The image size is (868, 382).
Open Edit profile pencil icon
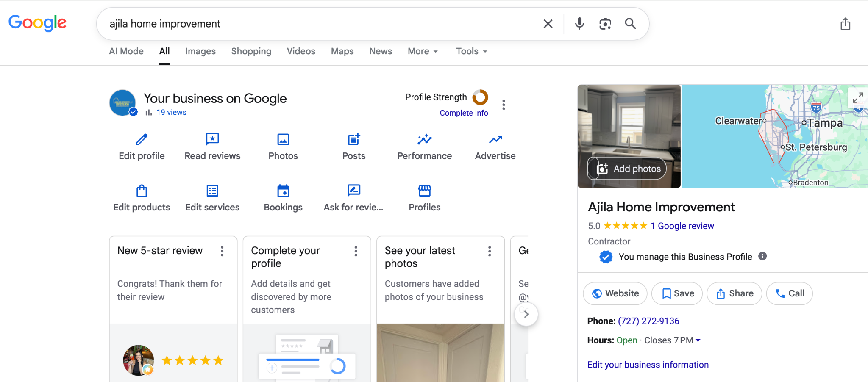pos(142,139)
